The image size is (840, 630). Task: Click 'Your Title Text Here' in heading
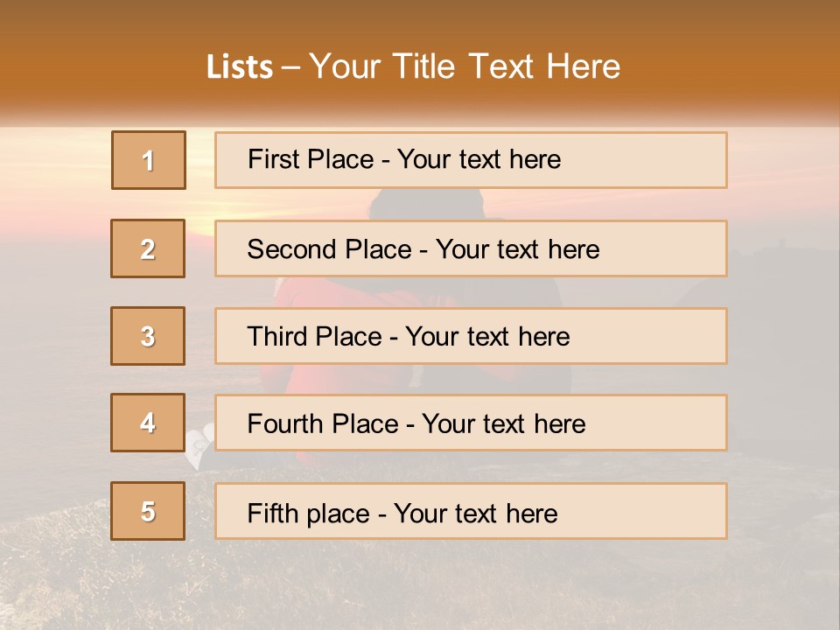coord(465,66)
